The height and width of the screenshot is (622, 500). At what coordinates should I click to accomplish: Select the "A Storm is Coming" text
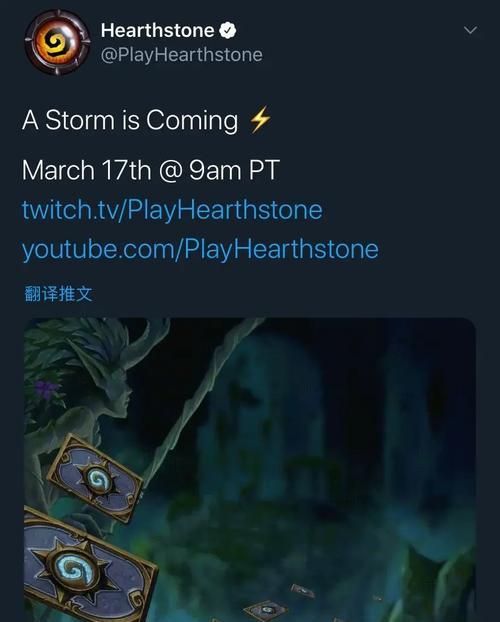point(130,120)
